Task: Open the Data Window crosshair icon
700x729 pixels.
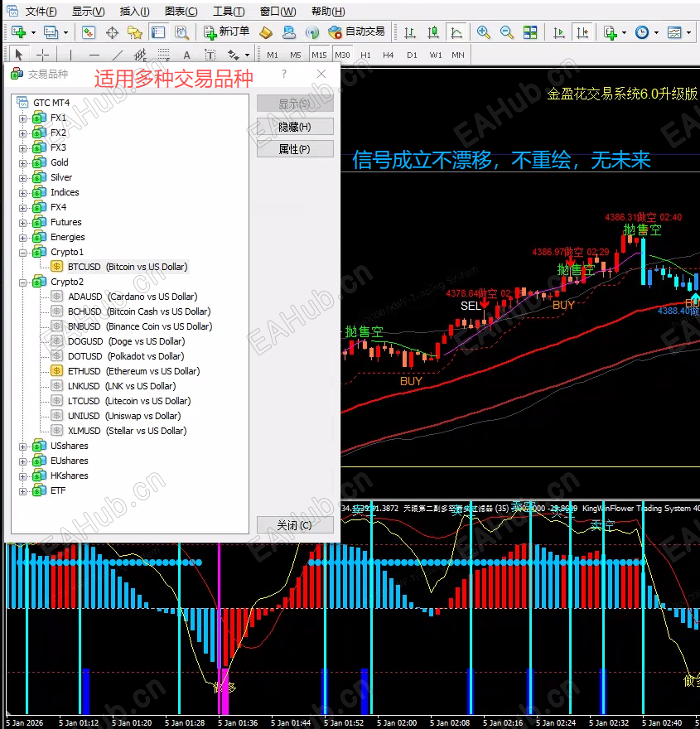Action: [112, 32]
